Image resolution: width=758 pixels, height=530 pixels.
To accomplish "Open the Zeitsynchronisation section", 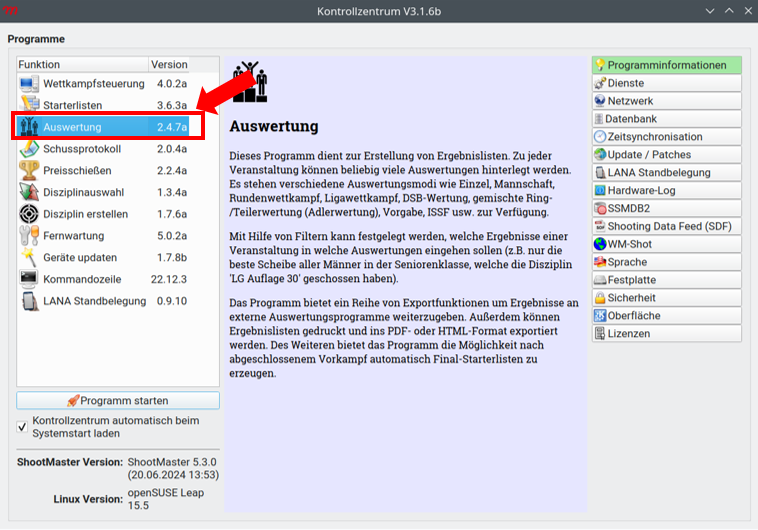I will tap(666, 137).
